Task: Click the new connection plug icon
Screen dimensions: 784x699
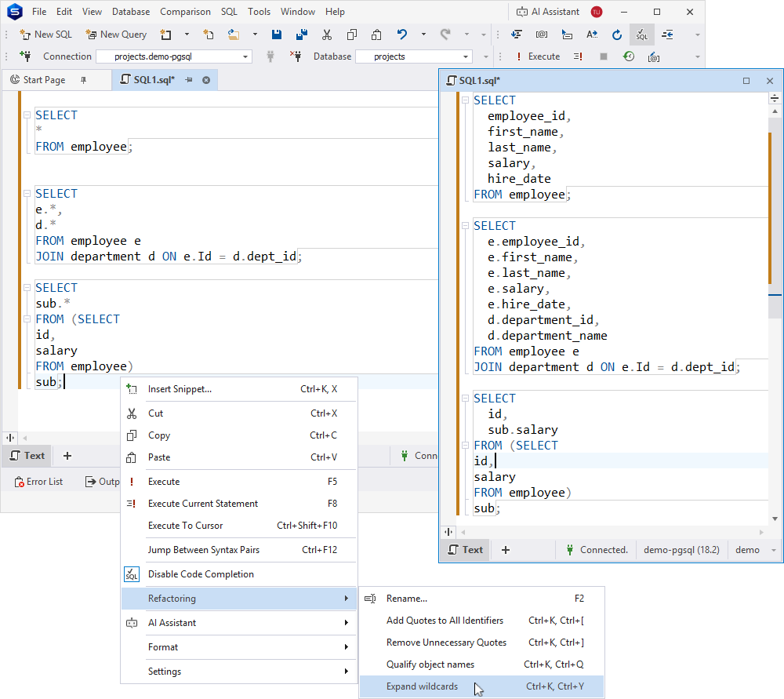Action: (x=25, y=56)
